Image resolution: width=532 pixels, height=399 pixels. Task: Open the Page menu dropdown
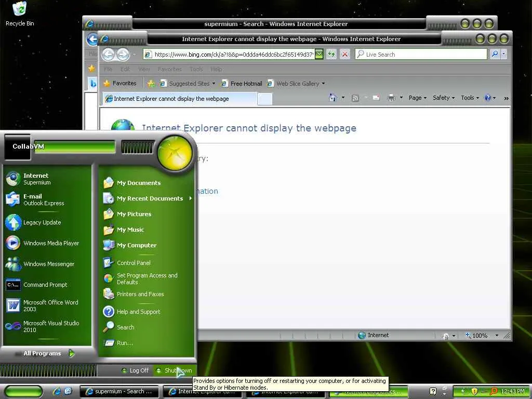(417, 98)
